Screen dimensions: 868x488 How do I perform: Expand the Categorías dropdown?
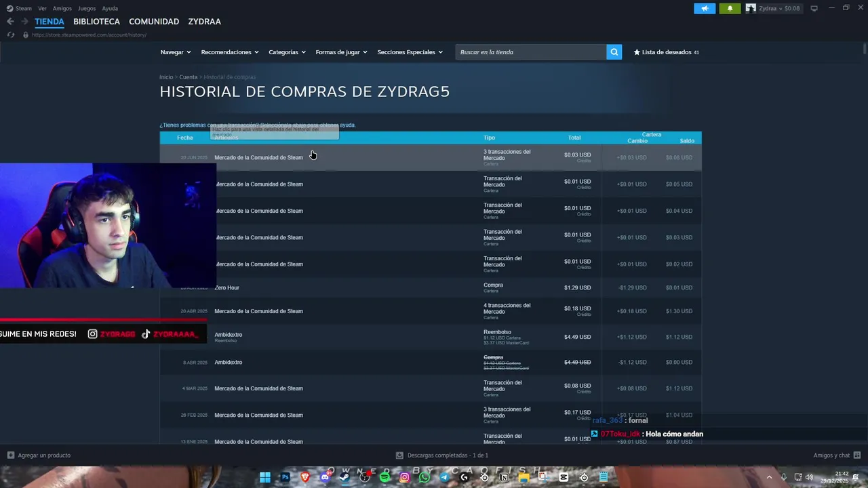[287, 52]
